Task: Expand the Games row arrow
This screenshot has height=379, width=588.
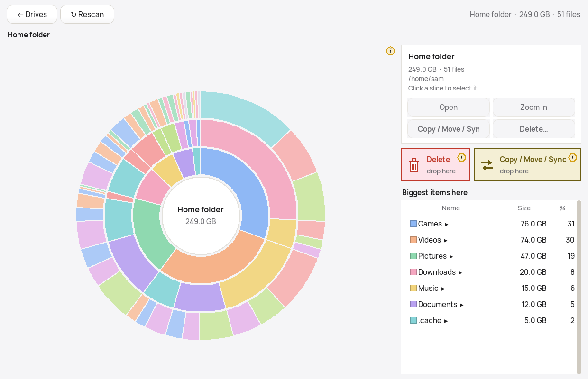Action: (x=447, y=224)
